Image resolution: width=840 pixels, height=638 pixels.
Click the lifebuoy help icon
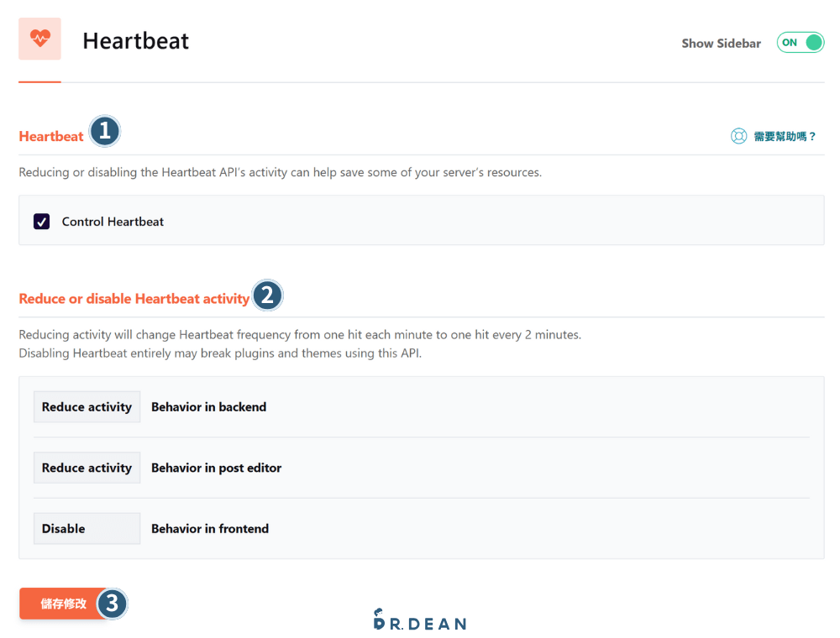738,136
